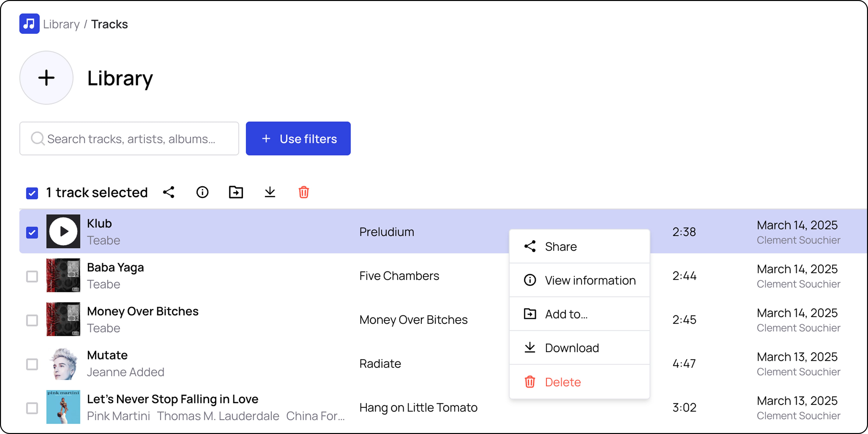Screen dimensions: 868x434
Task: Click the magnifier icon in the search bar
Action: (38, 138)
